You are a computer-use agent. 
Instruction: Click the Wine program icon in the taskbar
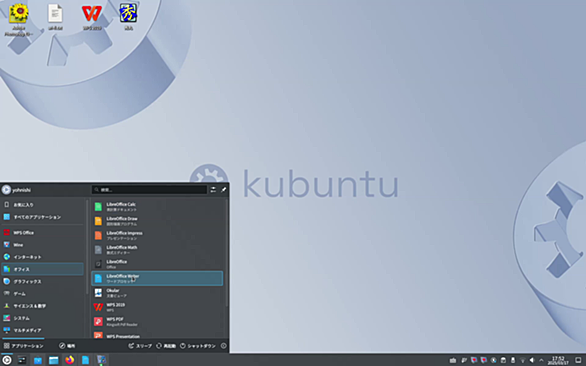(101, 360)
